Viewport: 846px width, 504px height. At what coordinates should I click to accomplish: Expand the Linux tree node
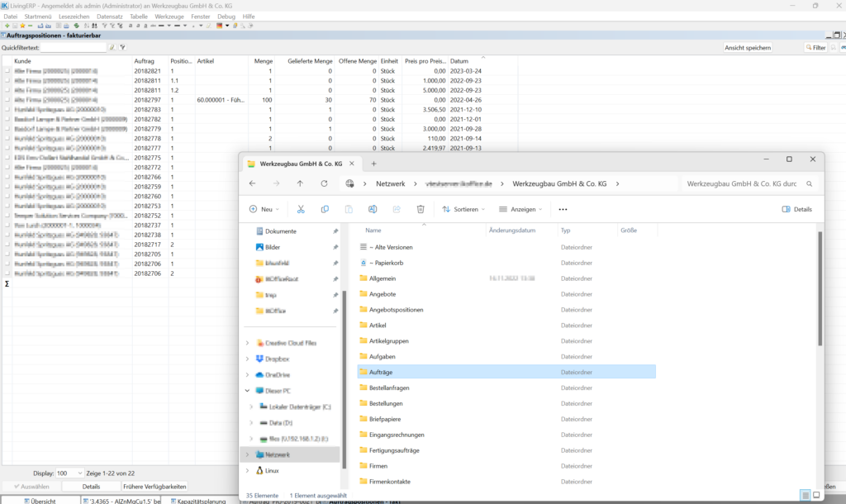[x=247, y=471]
